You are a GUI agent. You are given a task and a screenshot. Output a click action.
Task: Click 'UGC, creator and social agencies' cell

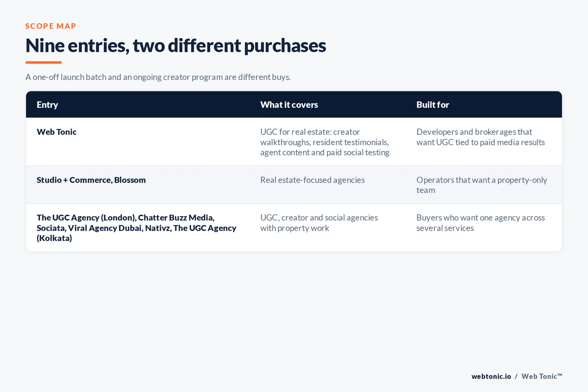click(319, 223)
